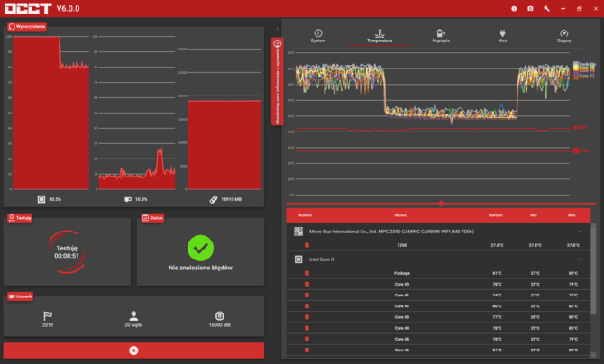This screenshot has width=604, height=364.
Task: Collapse monitoring panel with left chevron
Action: click(278, 29)
